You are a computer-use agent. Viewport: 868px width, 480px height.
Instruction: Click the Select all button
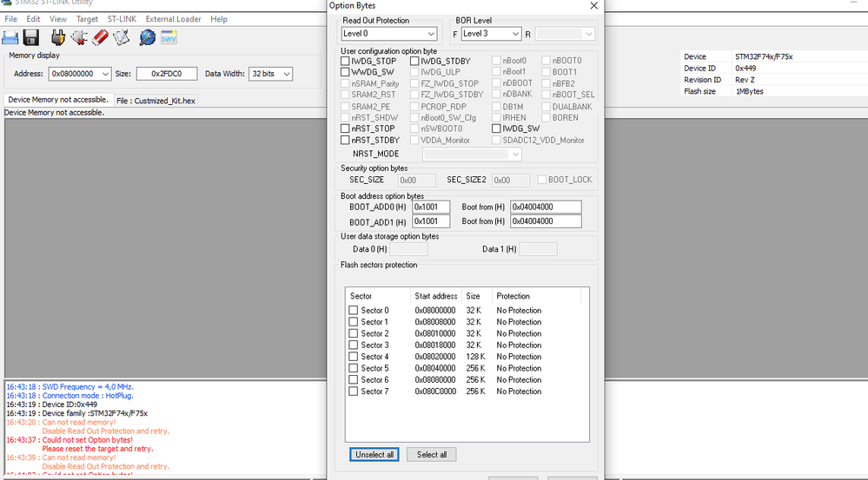point(431,455)
